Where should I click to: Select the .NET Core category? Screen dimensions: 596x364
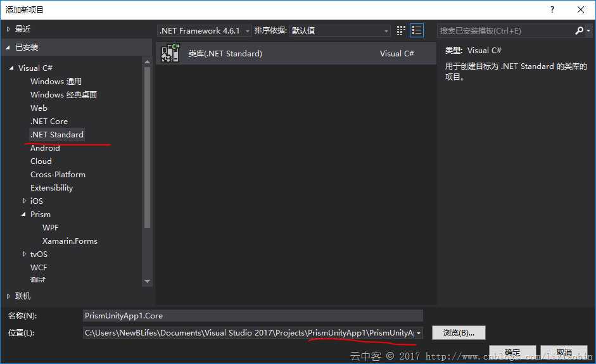pos(49,121)
